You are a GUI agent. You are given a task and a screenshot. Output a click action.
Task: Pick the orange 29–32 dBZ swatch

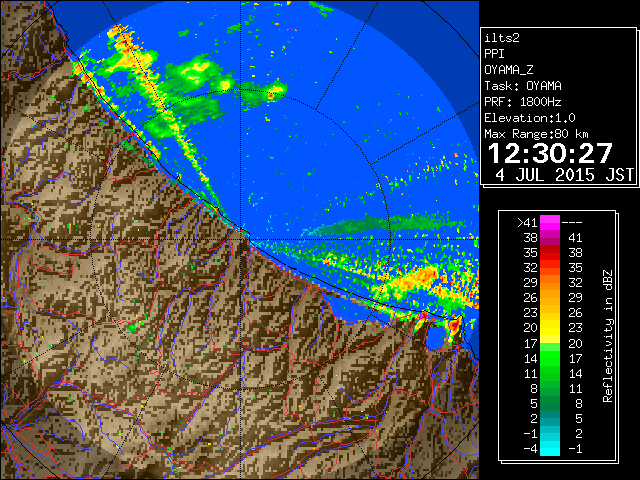(550, 283)
